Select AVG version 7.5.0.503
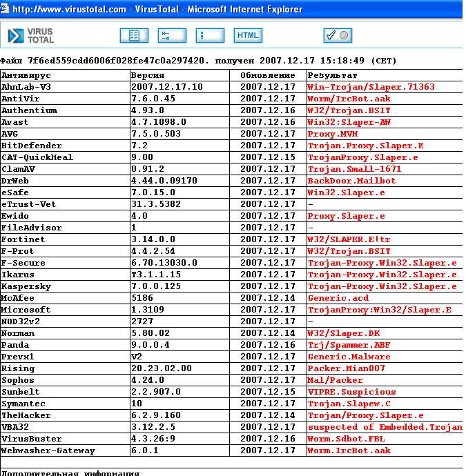466x476 pixels. point(156,134)
